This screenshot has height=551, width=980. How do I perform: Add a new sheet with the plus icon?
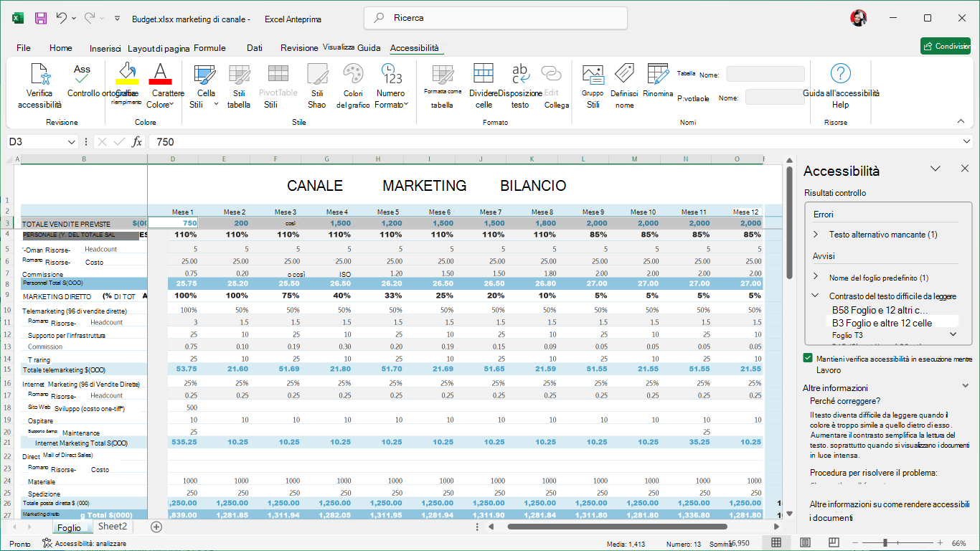pyautogui.click(x=156, y=527)
